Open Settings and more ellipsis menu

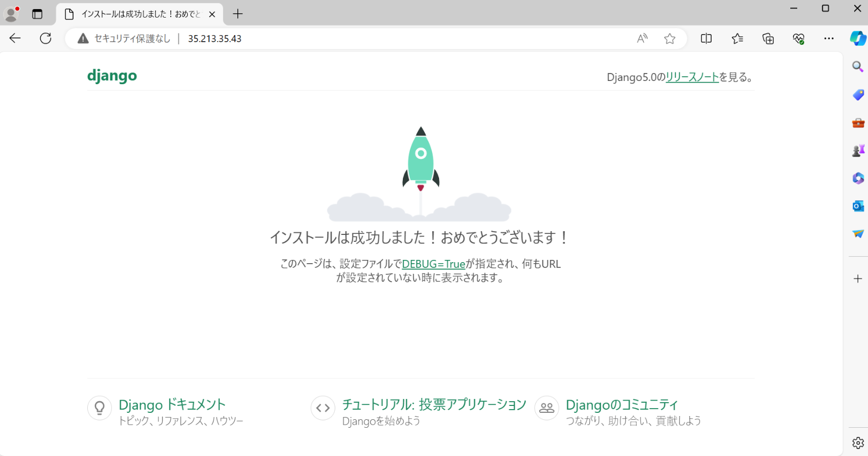829,38
